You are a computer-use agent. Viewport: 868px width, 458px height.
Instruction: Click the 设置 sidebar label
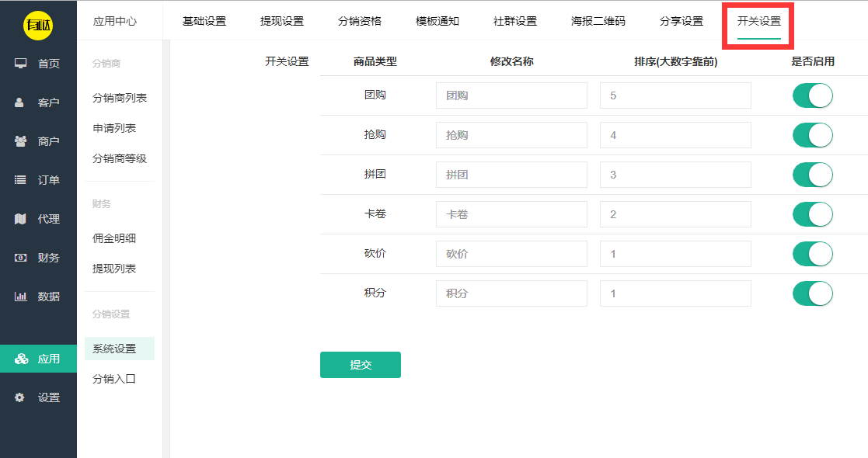(x=49, y=397)
